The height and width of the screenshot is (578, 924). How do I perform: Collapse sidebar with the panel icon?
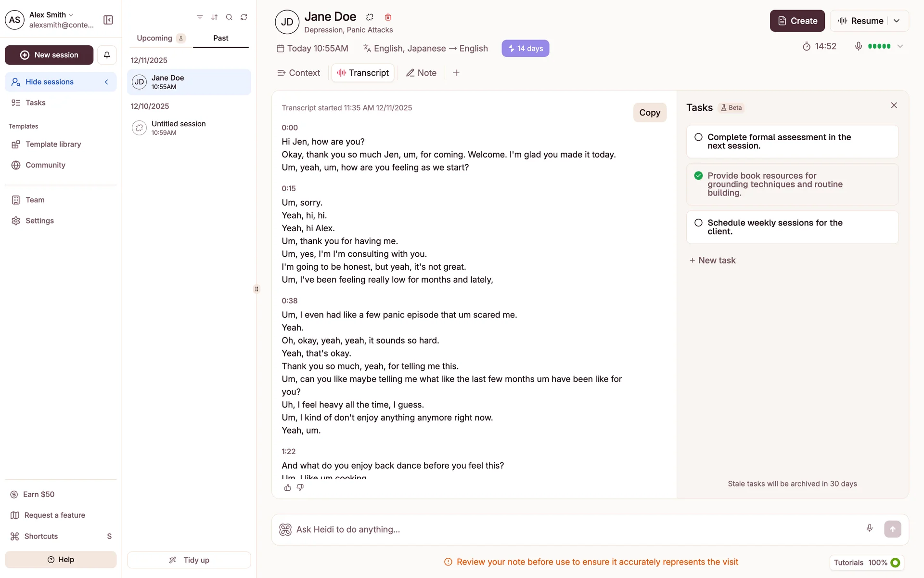pos(108,20)
